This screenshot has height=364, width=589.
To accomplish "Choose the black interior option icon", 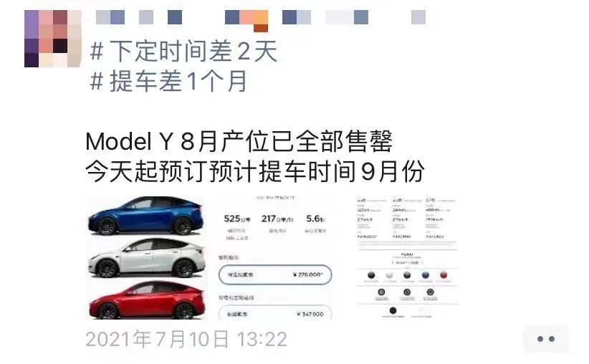I will coord(393,310).
